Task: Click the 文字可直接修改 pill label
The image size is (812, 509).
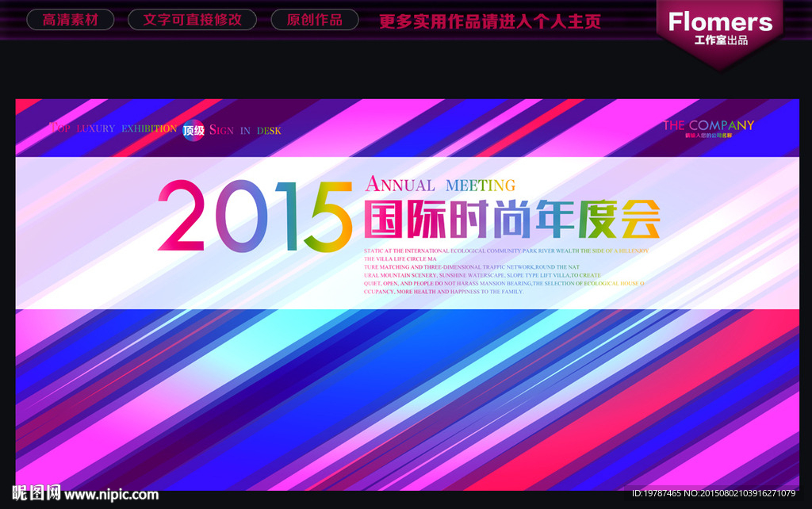Action: (192, 20)
